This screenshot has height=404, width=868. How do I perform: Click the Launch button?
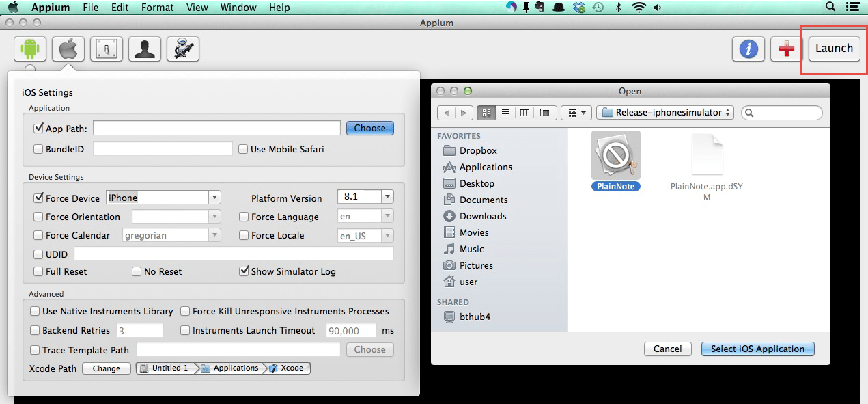pyautogui.click(x=834, y=49)
